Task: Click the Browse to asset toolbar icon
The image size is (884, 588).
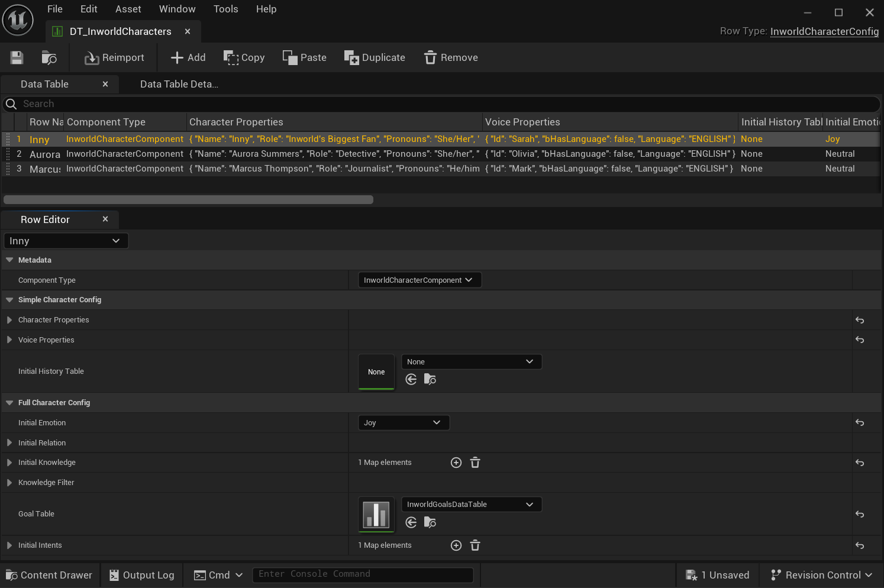Action: click(49, 57)
